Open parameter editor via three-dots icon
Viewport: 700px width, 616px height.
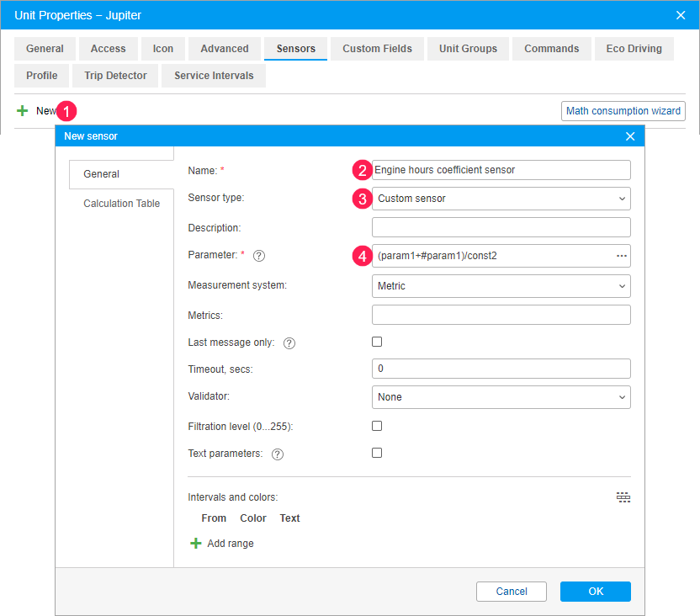[x=621, y=256]
